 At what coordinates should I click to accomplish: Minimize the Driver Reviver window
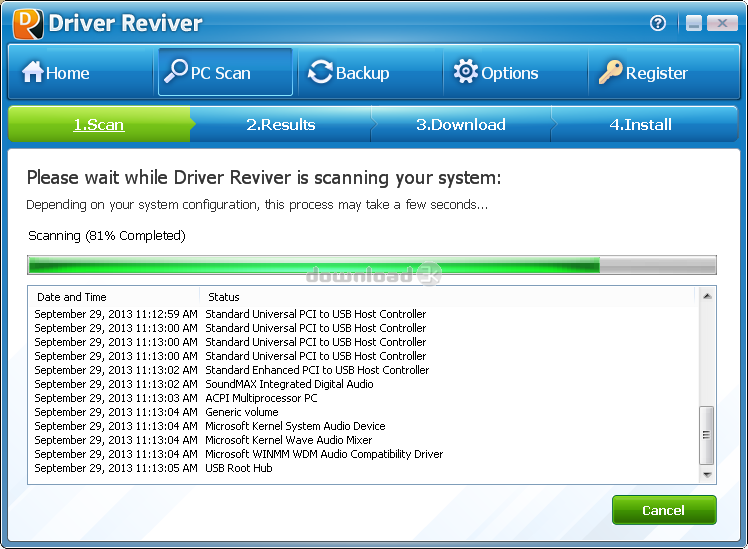click(x=694, y=23)
